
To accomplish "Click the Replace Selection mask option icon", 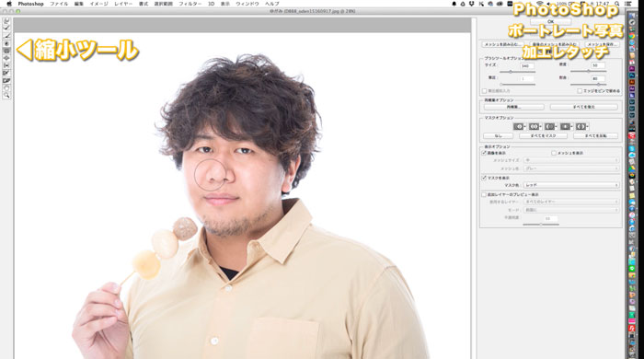I will click(x=519, y=126).
